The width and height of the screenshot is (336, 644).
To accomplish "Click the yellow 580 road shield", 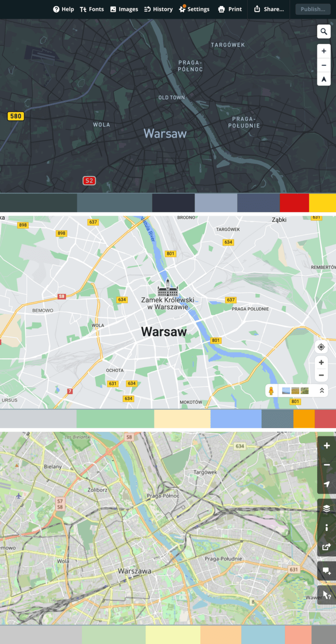I will [x=16, y=116].
